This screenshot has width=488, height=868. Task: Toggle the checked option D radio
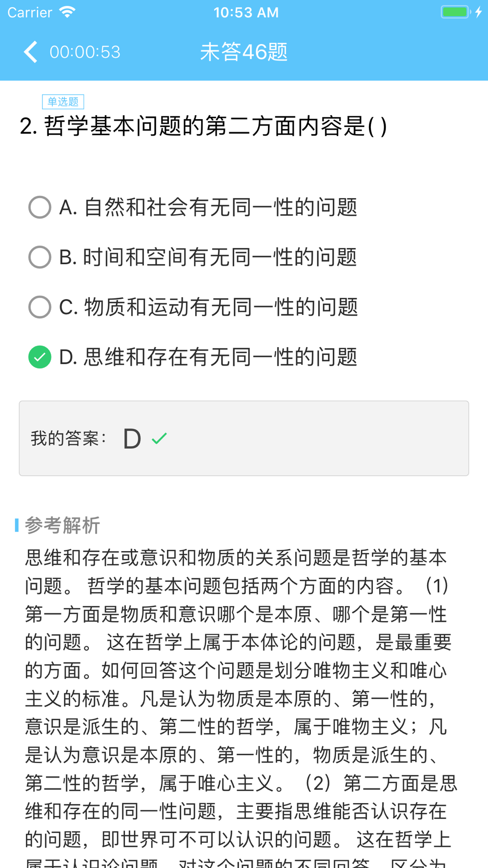point(40,357)
